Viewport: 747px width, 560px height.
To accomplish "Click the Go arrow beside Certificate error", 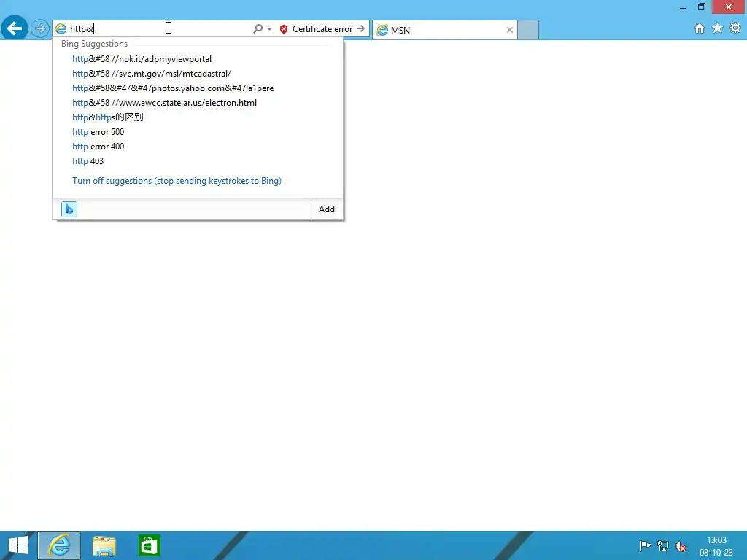I will coord(360,28).
